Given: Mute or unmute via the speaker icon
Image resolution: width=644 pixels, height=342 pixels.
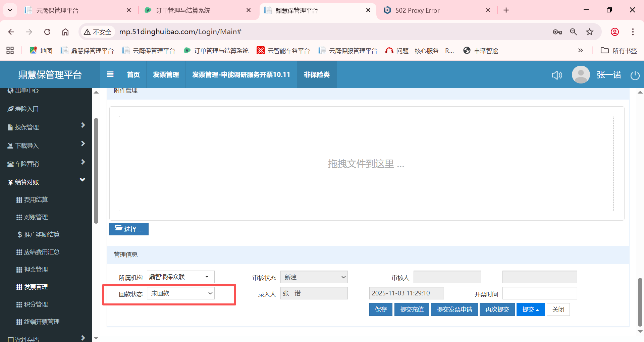Looking at the screenshot, I should tap(557, 75).
